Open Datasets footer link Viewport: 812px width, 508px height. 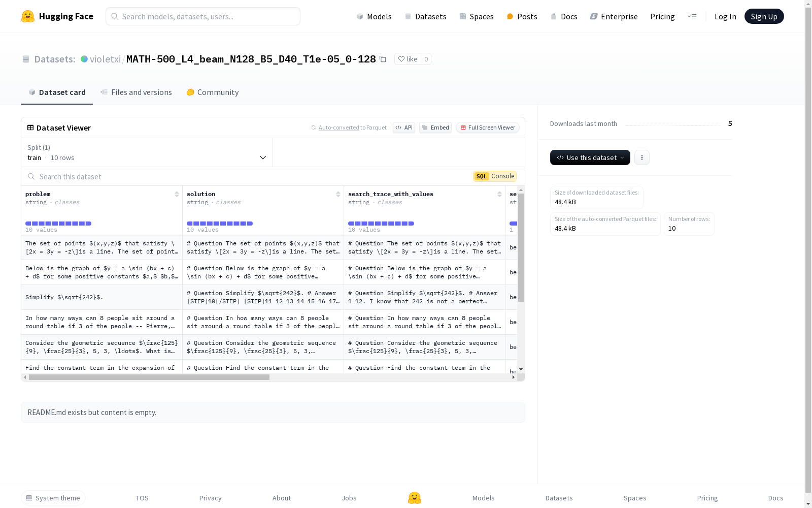559,498
